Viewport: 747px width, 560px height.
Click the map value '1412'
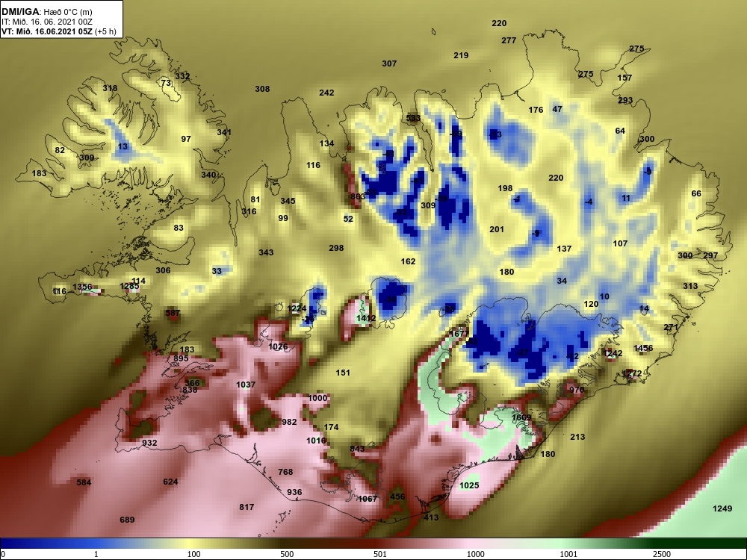click(x=366, y=319)
